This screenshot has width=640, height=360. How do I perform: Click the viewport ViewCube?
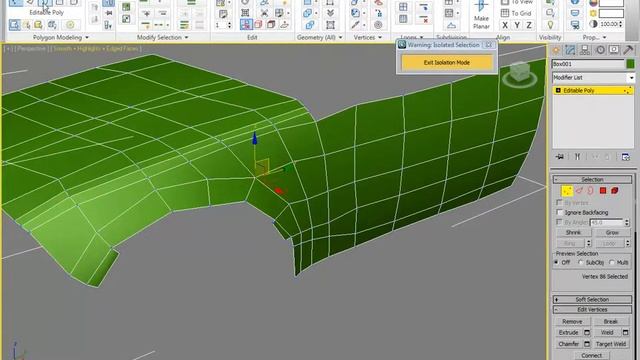point(520,74)
